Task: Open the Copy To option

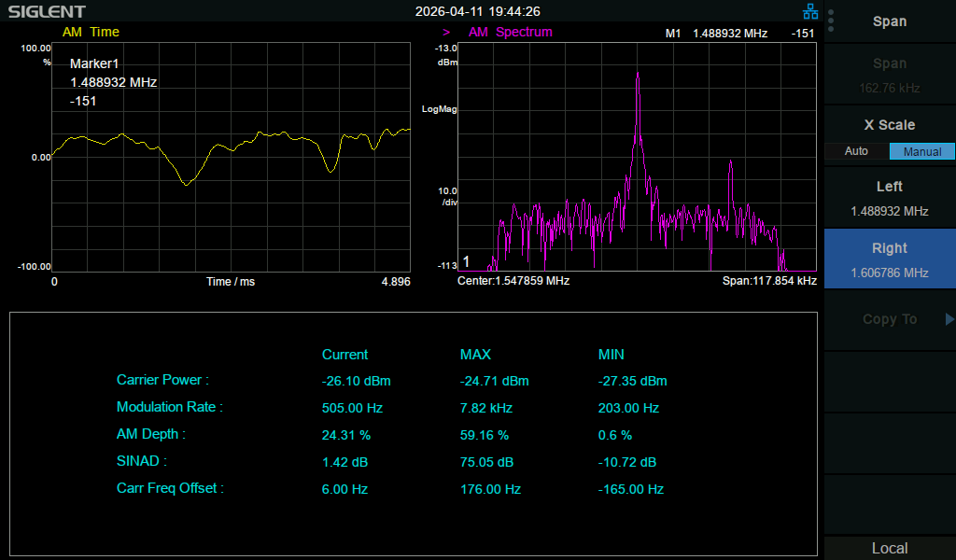Action: click(x=890, y=318)
